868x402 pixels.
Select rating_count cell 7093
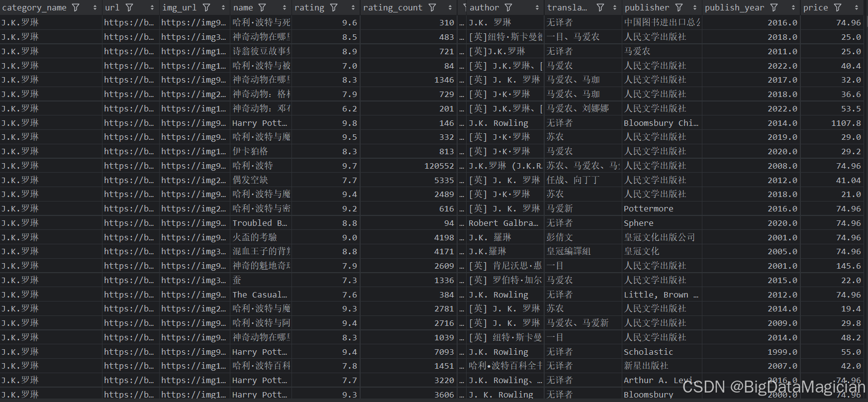(444, 352)
